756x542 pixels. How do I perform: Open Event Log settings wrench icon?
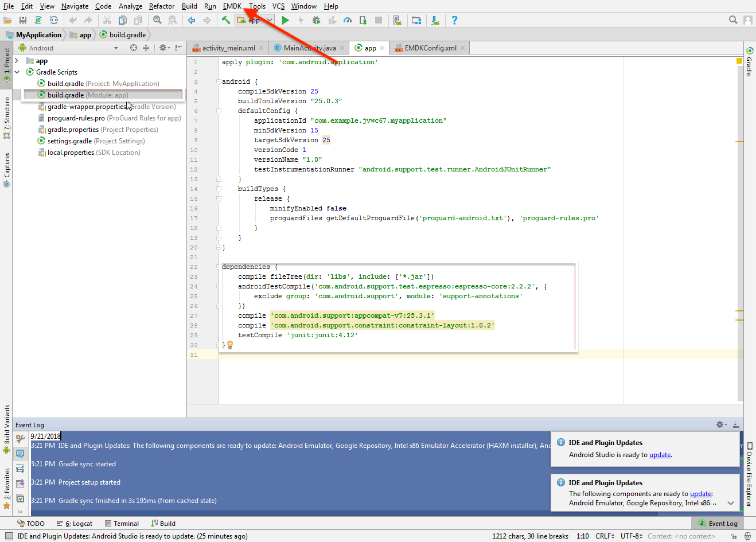(x=20, y=439)
